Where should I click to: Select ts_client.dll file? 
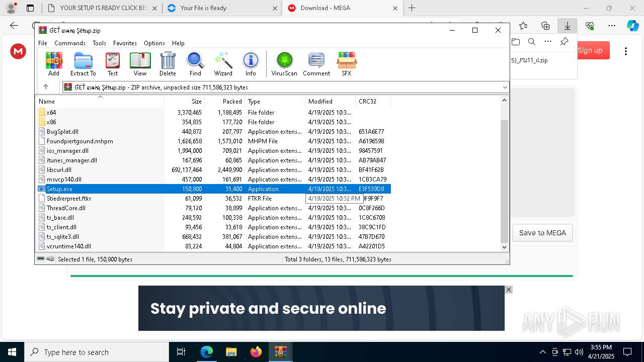pos(61,227)
